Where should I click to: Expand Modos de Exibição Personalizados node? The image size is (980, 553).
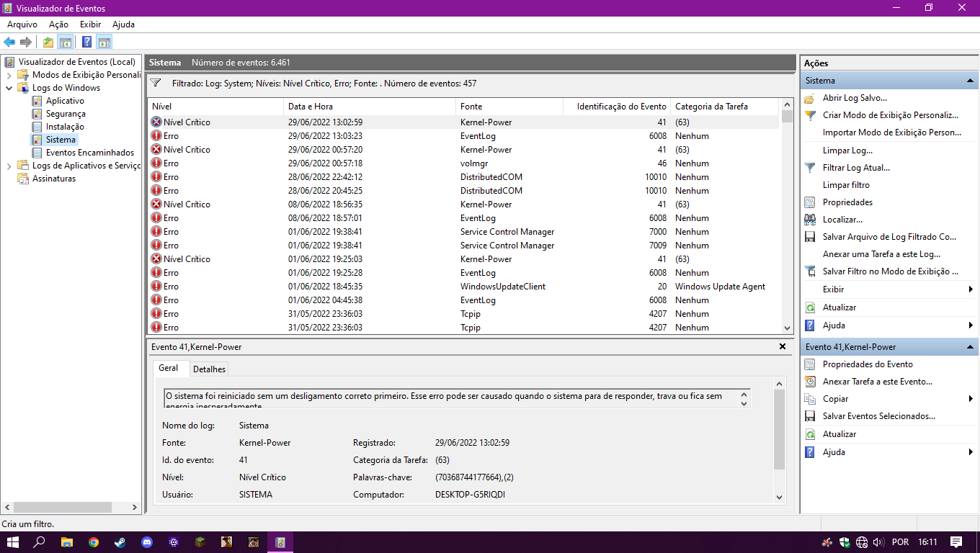pyautogui.click(x=9, y=75)
